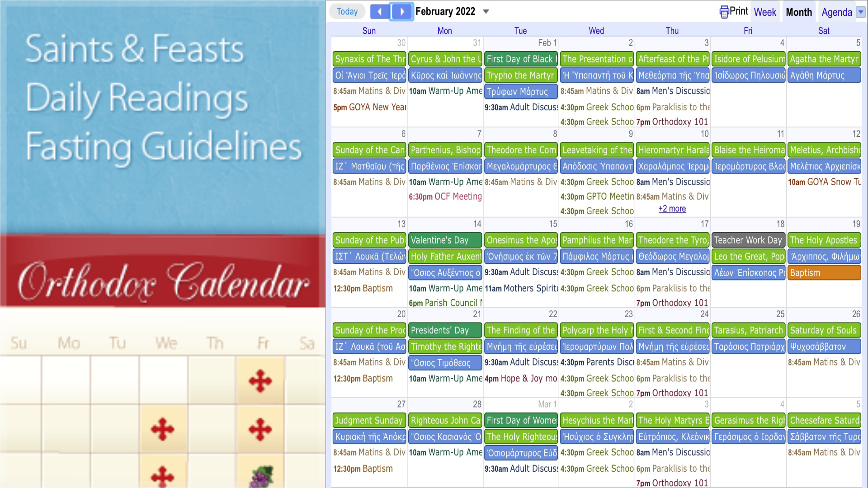Select Judgment Sunday event February 27
The height and width of the screenshot is (488, 868).
(369, 419)
